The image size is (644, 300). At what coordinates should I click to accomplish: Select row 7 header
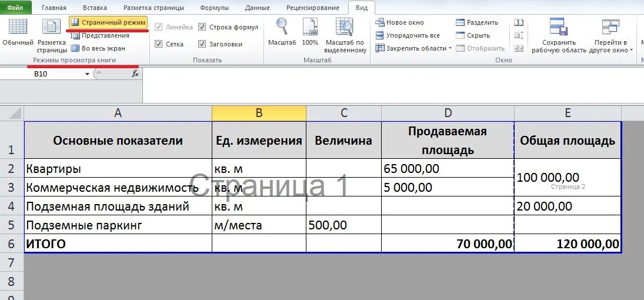[12, 262]
